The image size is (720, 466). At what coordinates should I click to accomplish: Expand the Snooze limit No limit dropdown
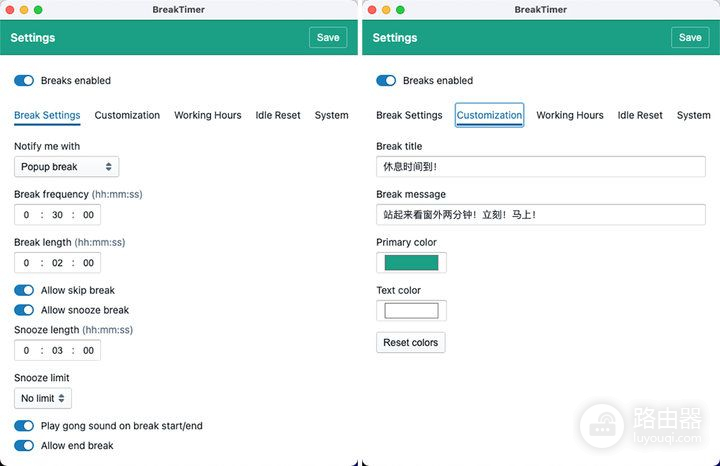tap(43, 398)
